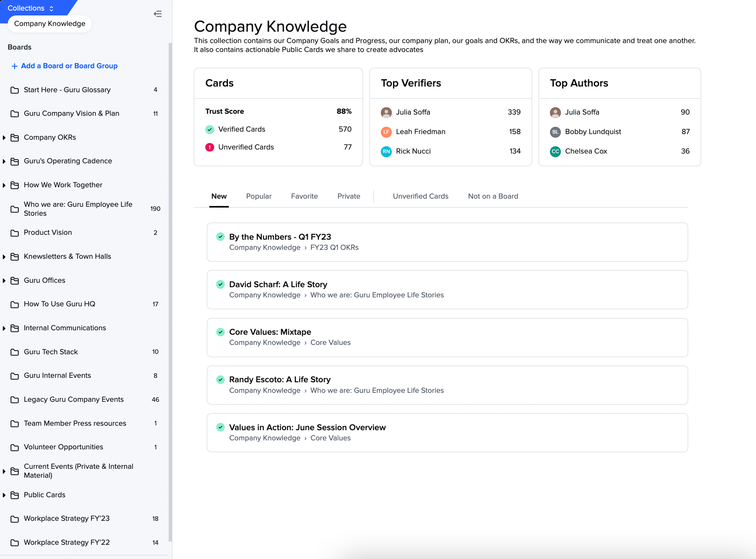Viewport: 756px width, 559px height.
Task: Open the By the Numbers - Q1 FY23 card
Action: pos(447,242)
